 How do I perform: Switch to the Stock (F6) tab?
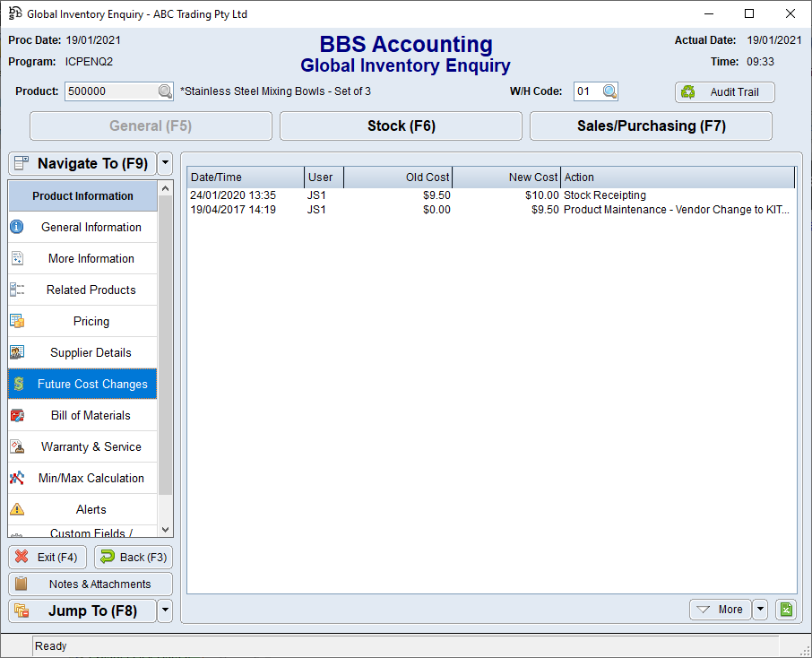pyautogui.click(x=401, y=126)
